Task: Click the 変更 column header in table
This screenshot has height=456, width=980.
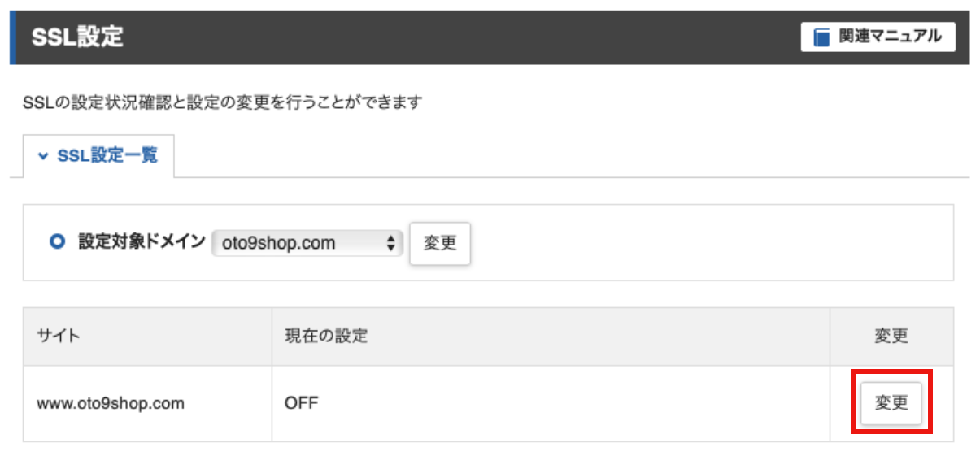Action: click(891, 336)
